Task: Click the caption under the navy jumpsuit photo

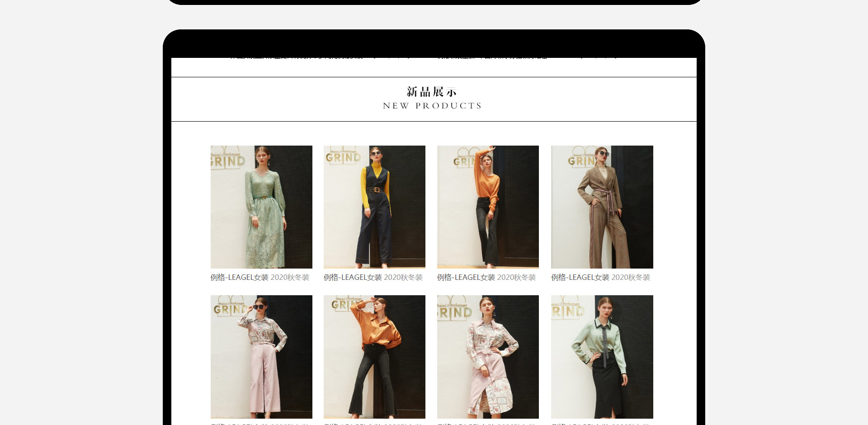Action: click(x=373, y=277)
